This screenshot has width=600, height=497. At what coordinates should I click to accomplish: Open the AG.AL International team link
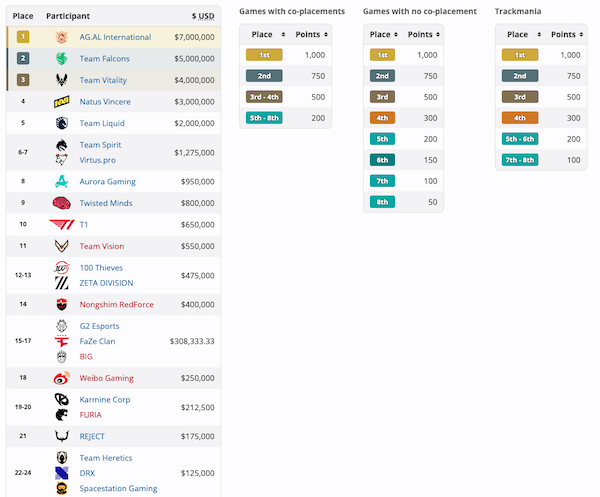(x=115, y=37)
